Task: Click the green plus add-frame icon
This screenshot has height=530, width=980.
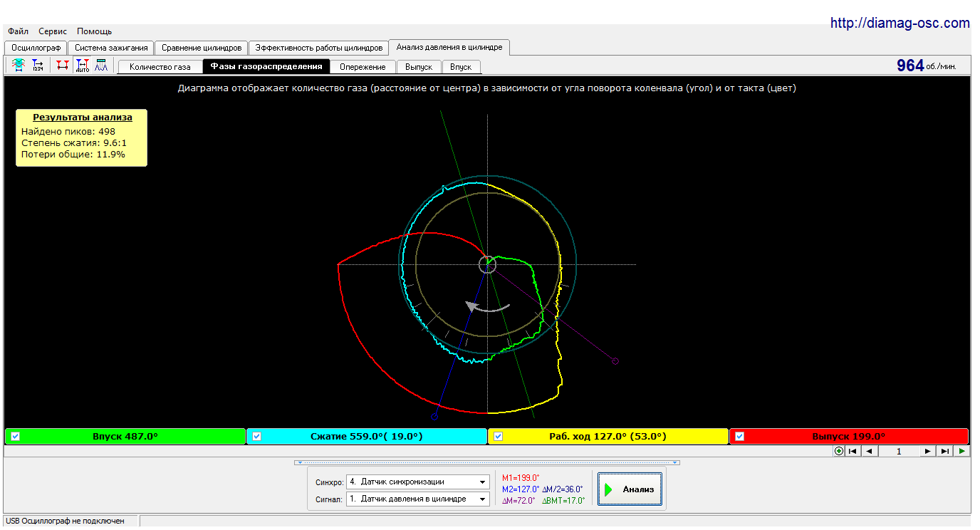Action: pyautogui.click(x=839, y=451)
